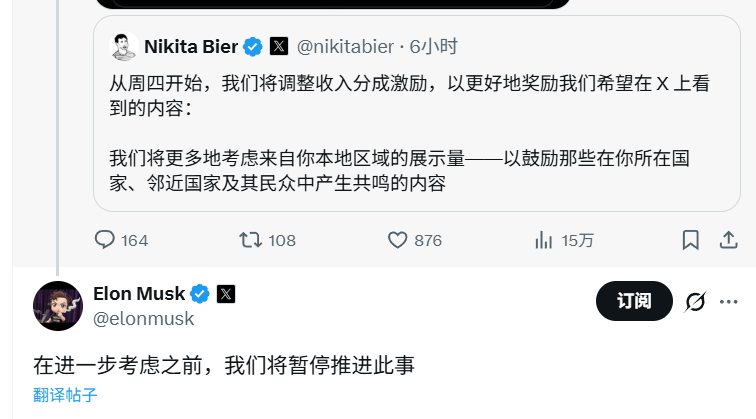Repost the quoted post with 108 reposts
Screen dimensions: 756x419
pos(252,240)
